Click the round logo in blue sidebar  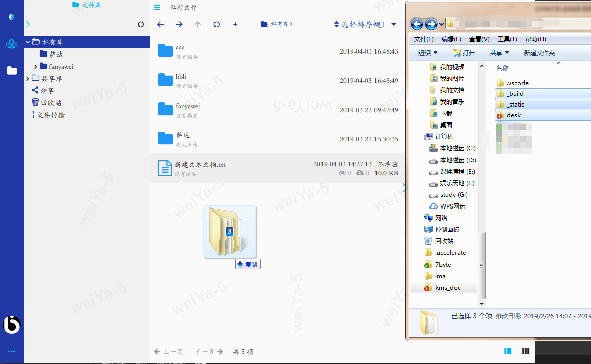(x=11, y=325)
